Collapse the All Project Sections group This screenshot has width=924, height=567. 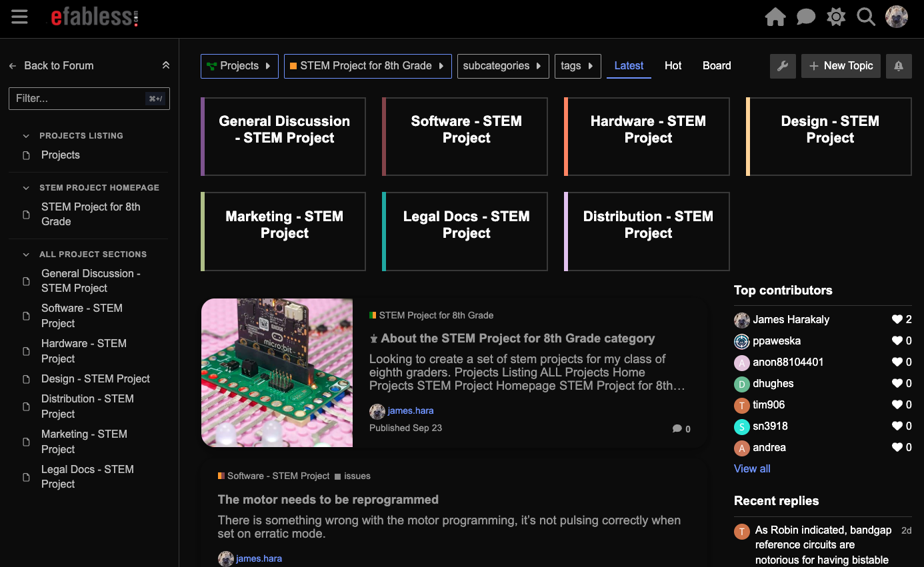[x=27, y=255]
